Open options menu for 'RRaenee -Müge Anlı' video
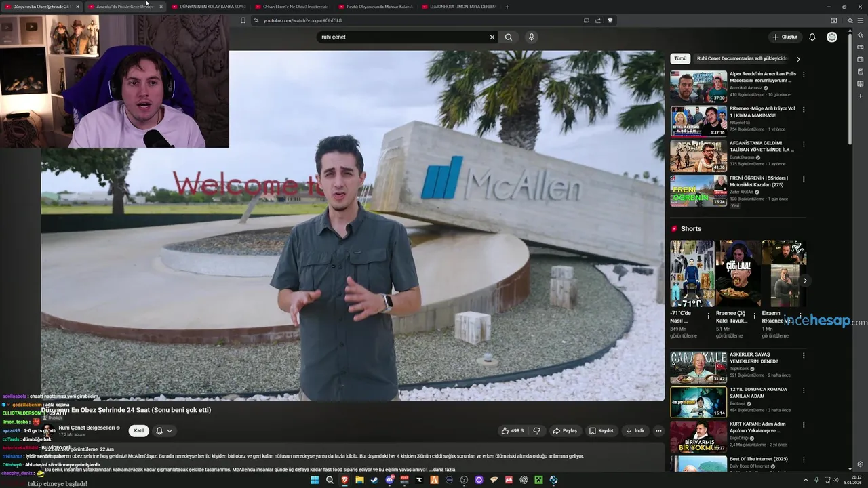The width and height of the screenshot is (868, 488). [804, 109]
